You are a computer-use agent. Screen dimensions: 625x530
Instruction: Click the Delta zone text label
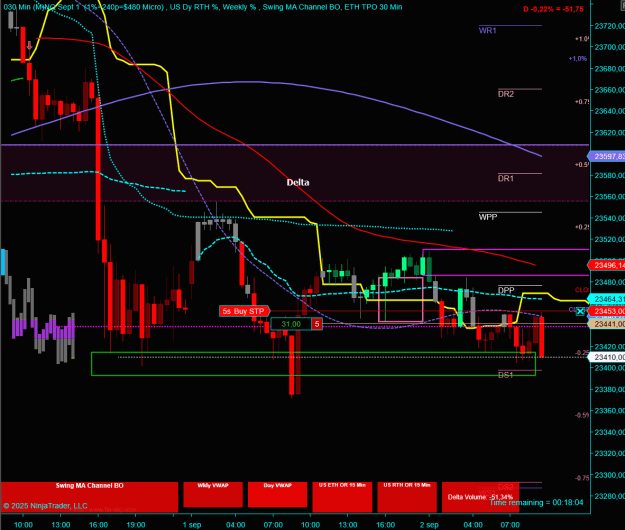coord(298,183)
